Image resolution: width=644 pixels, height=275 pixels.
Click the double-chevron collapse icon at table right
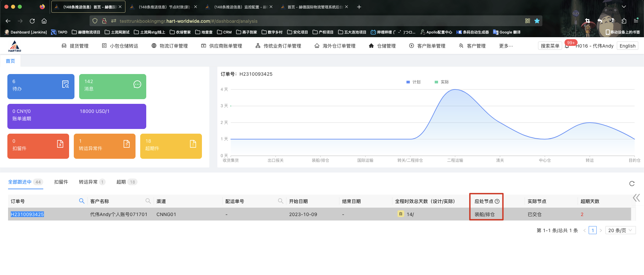tap(636, 198)
